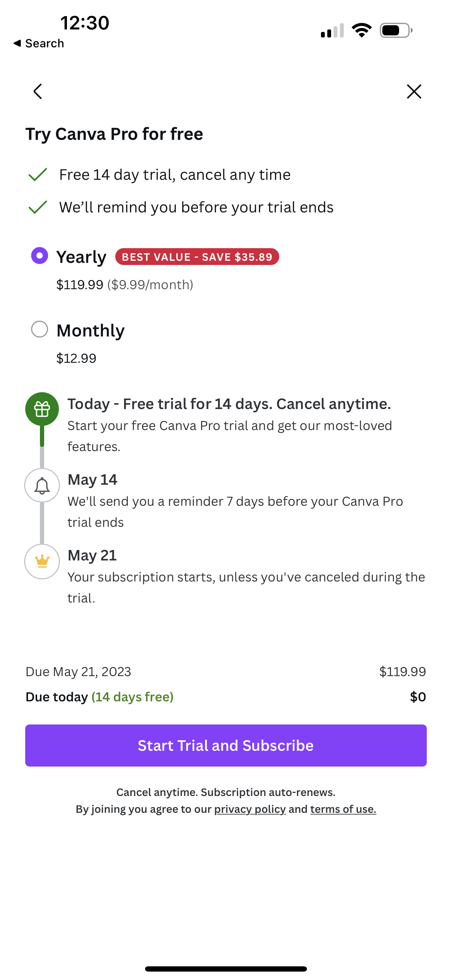Tap the home indicator bar at bottom
452x980 pixels.
tap(226, 968)
